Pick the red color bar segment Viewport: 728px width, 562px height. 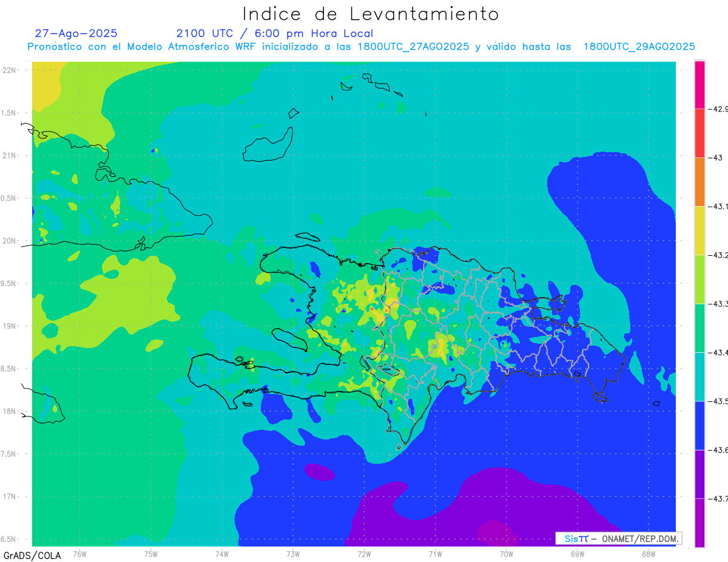click(699, 133)
